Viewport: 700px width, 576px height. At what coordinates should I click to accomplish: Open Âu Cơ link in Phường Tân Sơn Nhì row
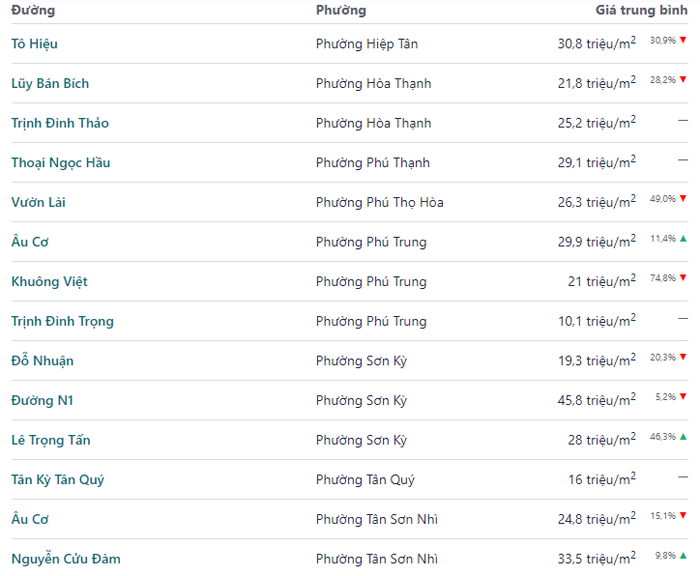tap(30, 519)
